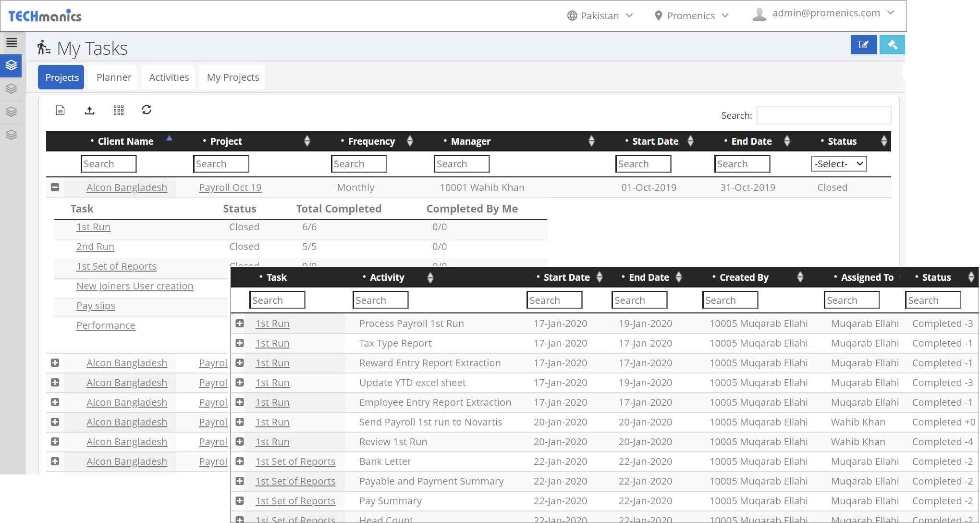Click the globe icon beside Pakistan
This screenshot has width=980, height=523.
tap(572, 16)
